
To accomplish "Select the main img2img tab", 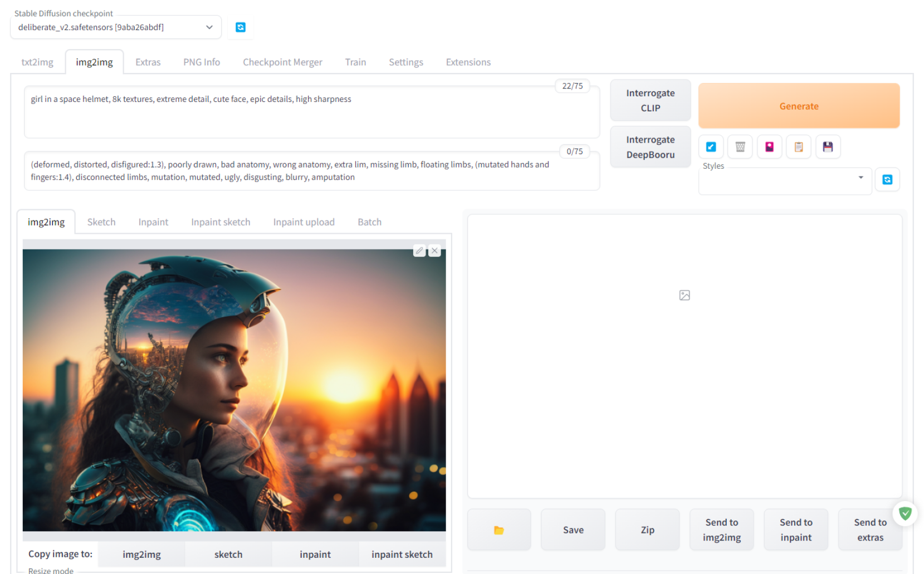I will pyautogui.click(x=95, y=62).
